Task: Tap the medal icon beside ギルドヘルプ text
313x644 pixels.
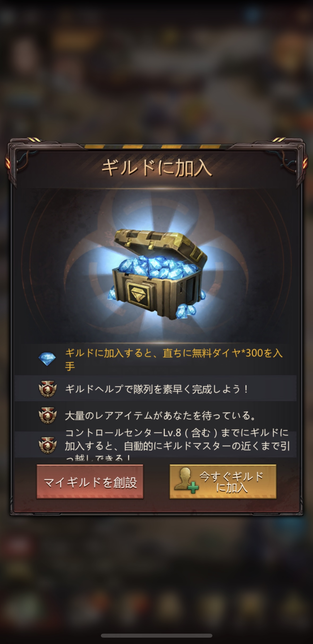Action: coord(48,389)
